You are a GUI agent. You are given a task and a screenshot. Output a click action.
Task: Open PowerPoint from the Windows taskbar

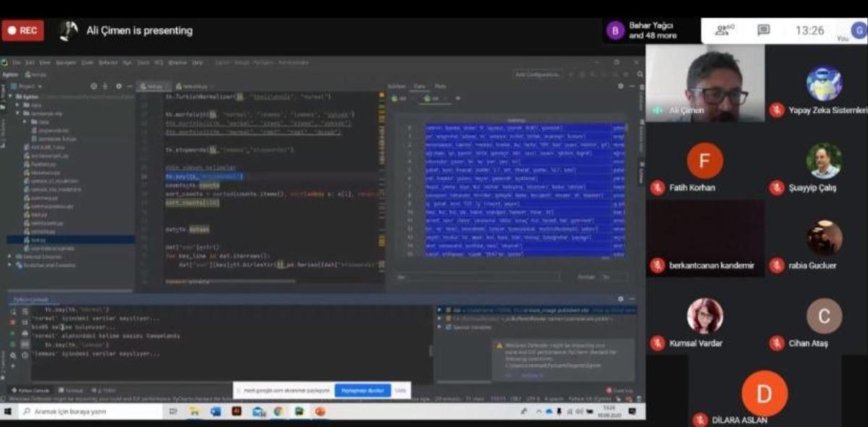click(320, 412)
